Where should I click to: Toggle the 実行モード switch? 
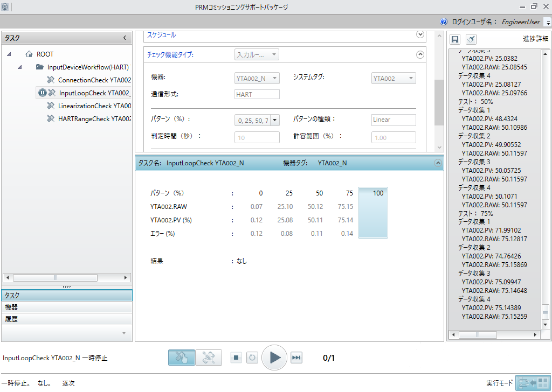[x=533, y=383]
